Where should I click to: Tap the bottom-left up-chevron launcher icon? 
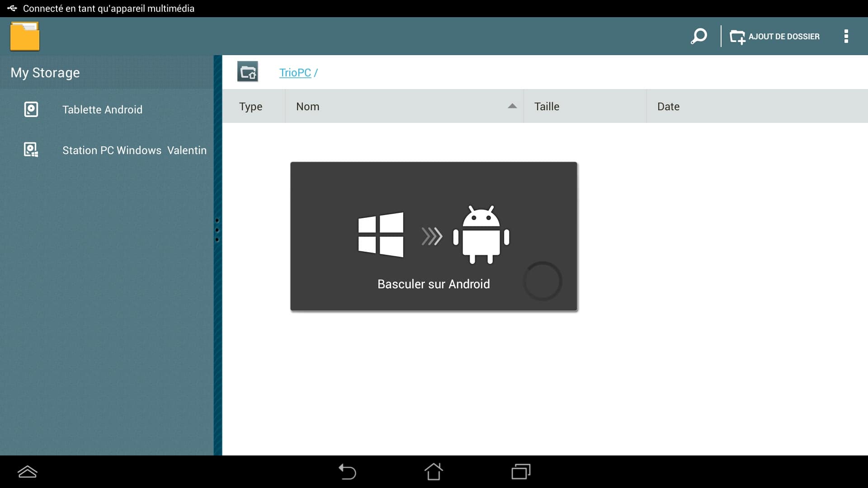[x=28, y=472]
